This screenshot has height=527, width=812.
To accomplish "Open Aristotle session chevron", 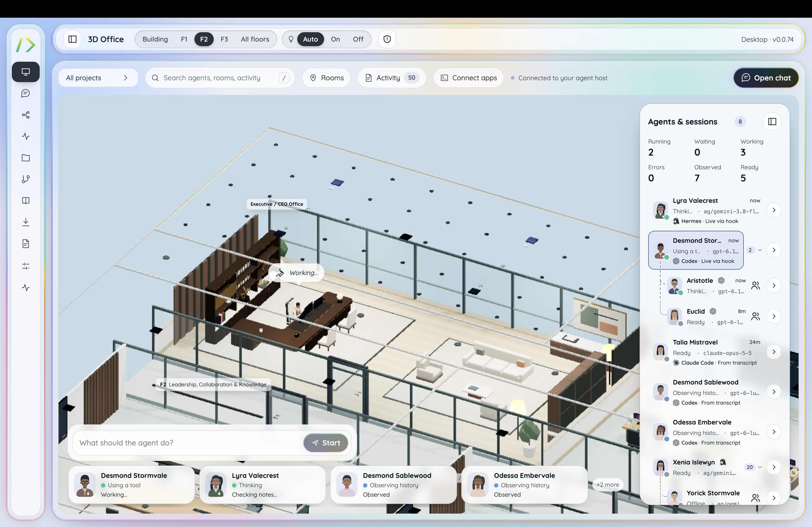I will pyautogui.click(x=774, y=286).
